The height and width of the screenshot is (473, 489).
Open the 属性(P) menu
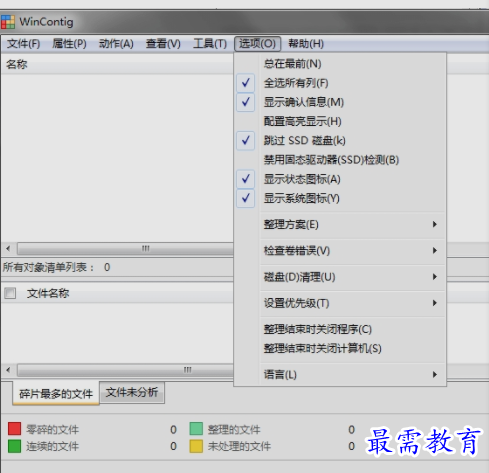point(69,44)
